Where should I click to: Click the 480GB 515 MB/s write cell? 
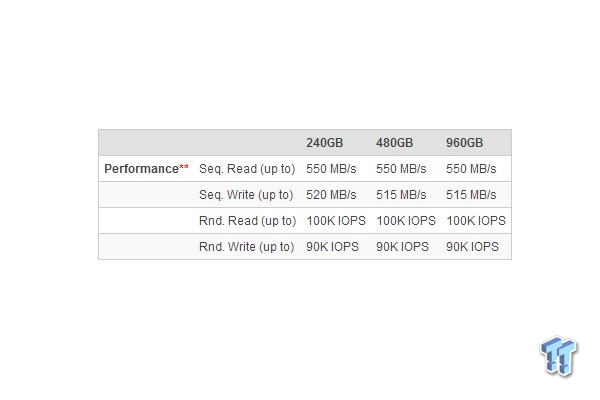[401, 195]
